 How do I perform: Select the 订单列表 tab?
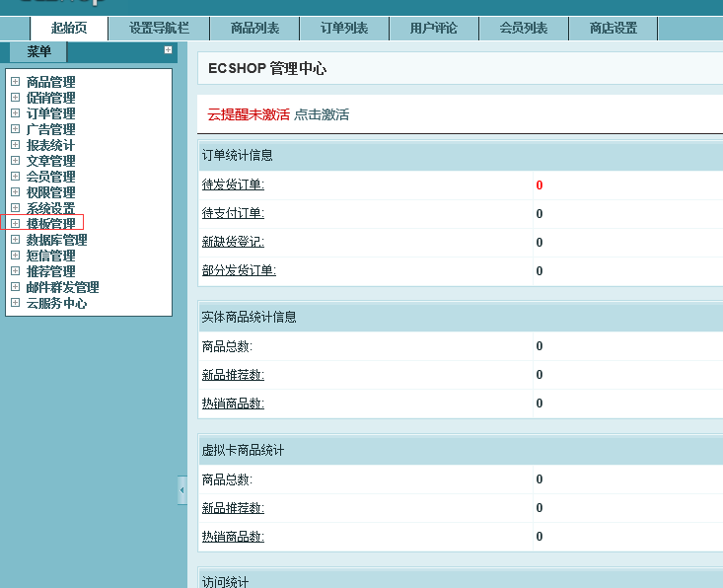(344, 29)
